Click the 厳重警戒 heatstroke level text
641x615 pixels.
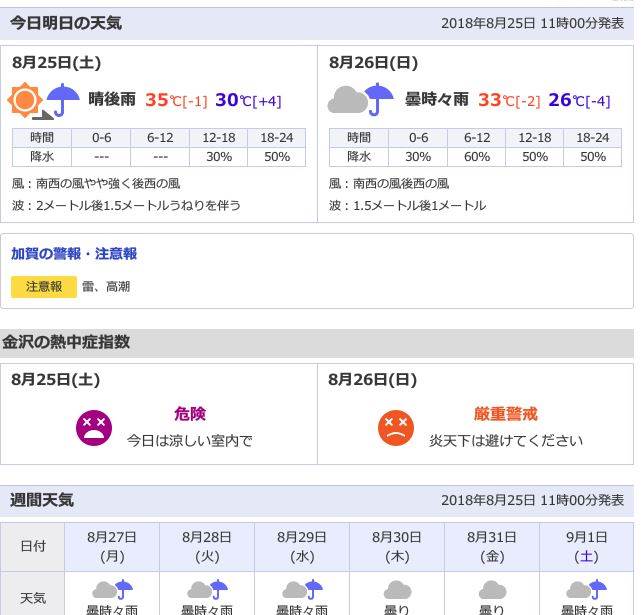pyautogui.click(x=505, y=414)
